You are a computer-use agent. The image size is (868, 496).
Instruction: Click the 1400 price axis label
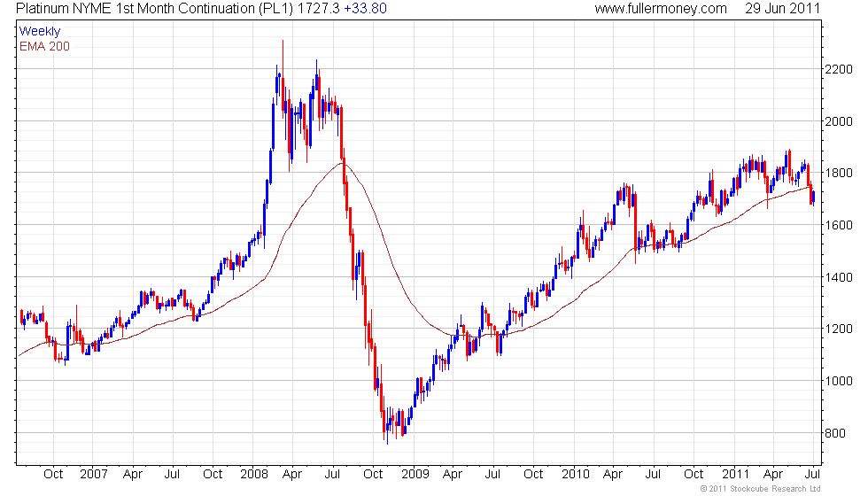tap(839, 277)
